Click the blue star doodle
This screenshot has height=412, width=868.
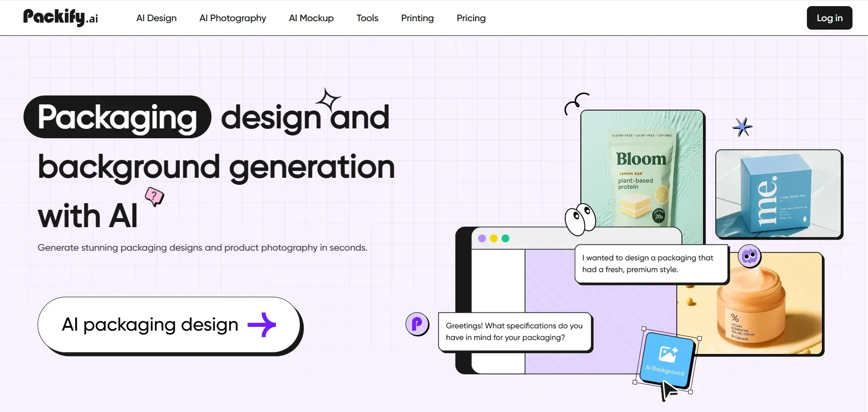(x=742, y=127)
